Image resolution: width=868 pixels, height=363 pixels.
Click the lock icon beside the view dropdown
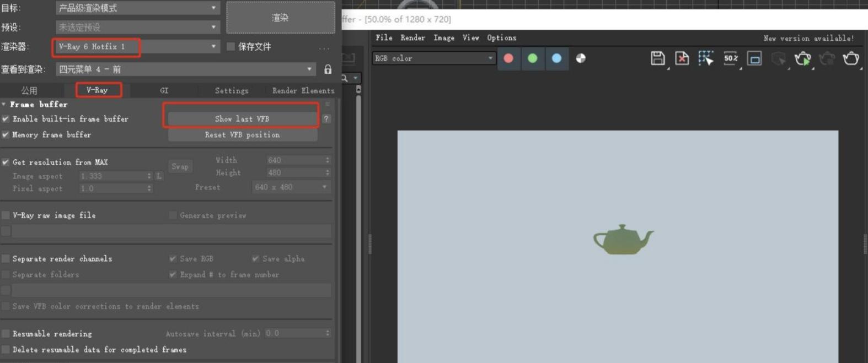[328, 69]
